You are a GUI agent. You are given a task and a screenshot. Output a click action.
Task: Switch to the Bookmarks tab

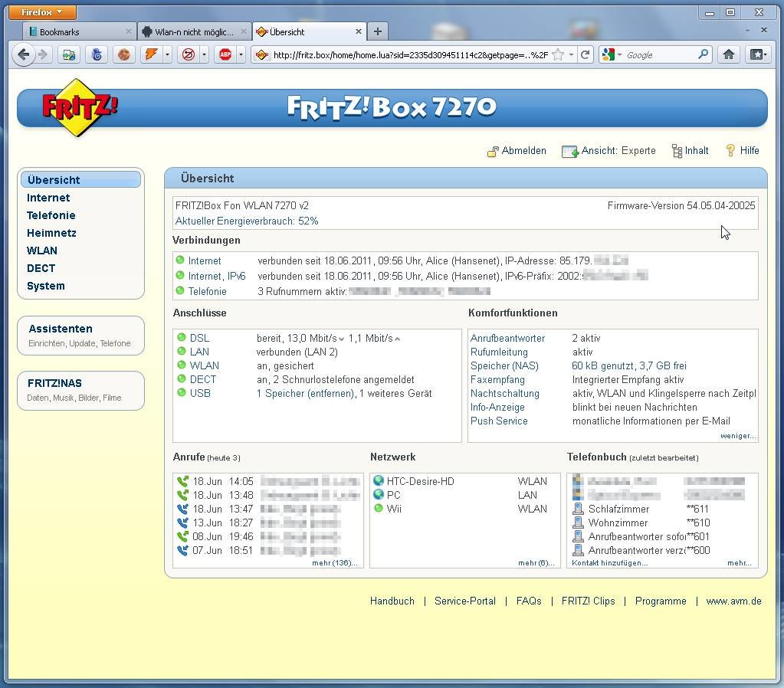(x=80, y=31)
